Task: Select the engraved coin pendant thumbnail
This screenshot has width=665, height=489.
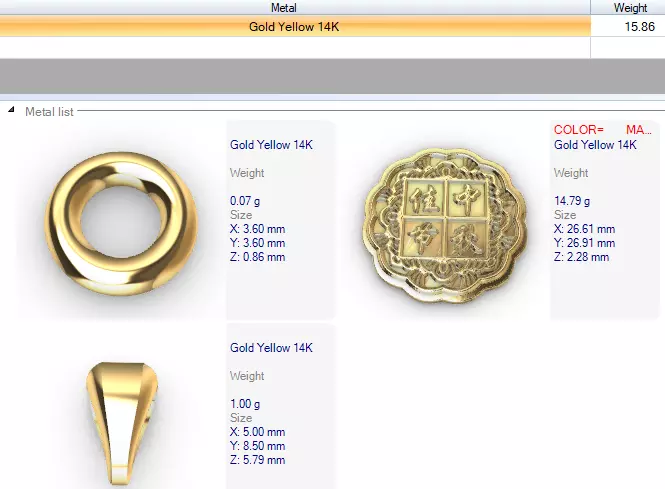Action: coord(445,225)
